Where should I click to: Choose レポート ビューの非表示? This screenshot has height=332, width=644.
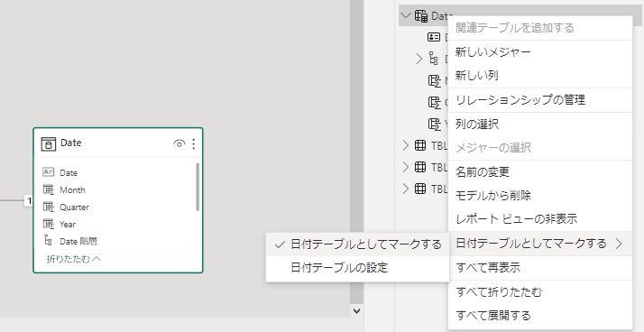(x=539, y=219)
